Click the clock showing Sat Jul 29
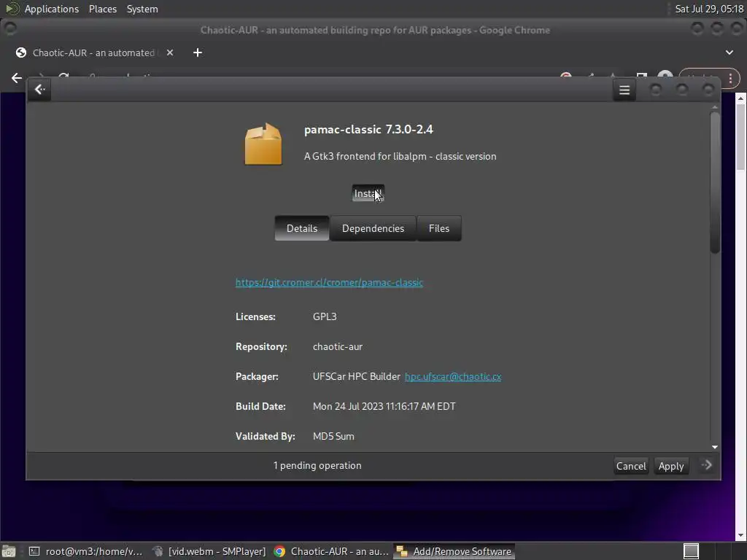 pos(709,9)
